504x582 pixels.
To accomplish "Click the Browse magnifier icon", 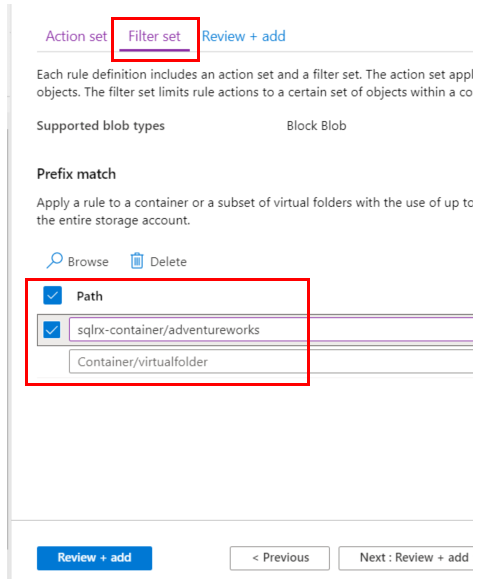I will 55,261.
